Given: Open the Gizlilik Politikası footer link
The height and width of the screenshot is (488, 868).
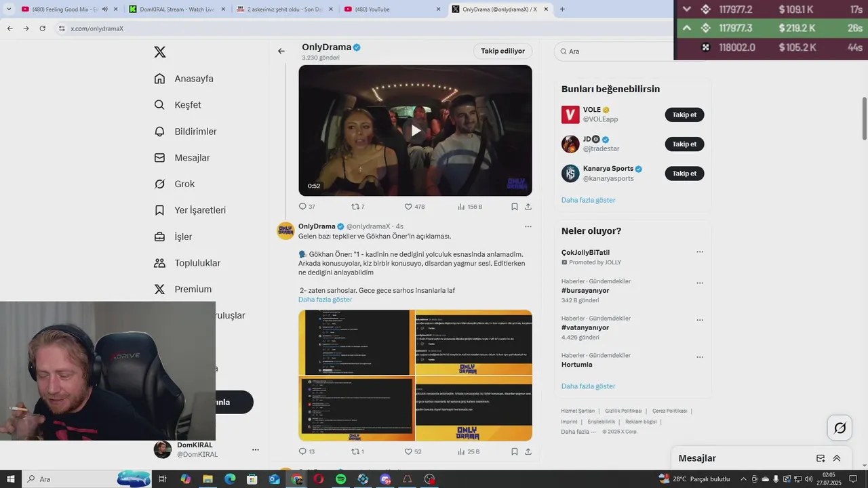Looking at the screenshot, I should (623, 411).
